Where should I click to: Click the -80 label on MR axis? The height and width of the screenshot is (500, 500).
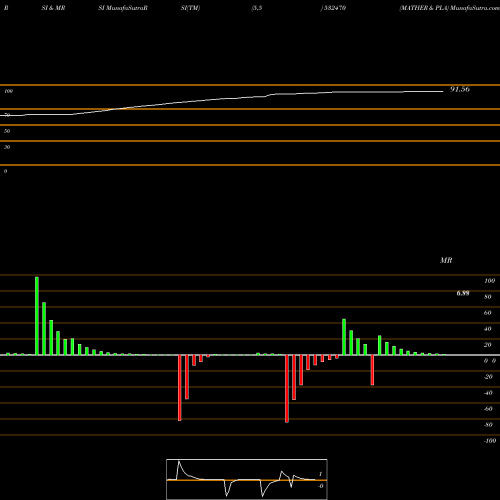tap(488, 425)
